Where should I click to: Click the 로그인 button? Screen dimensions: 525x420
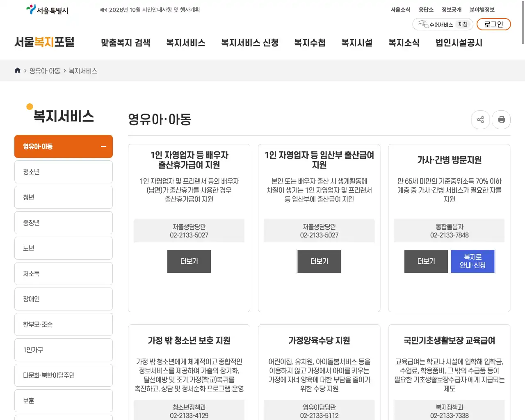click(494, 24)
